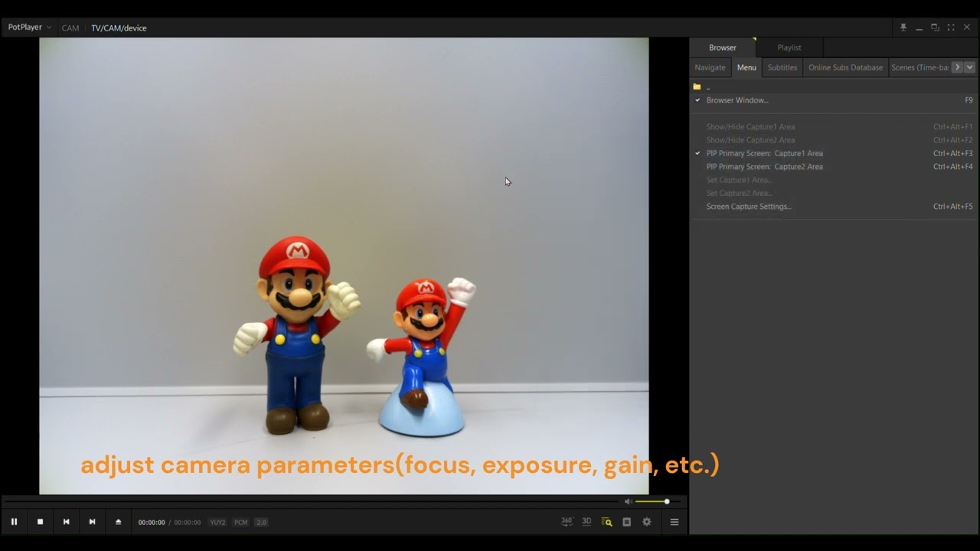Click the playback seek bar

(x=310, y=501)
